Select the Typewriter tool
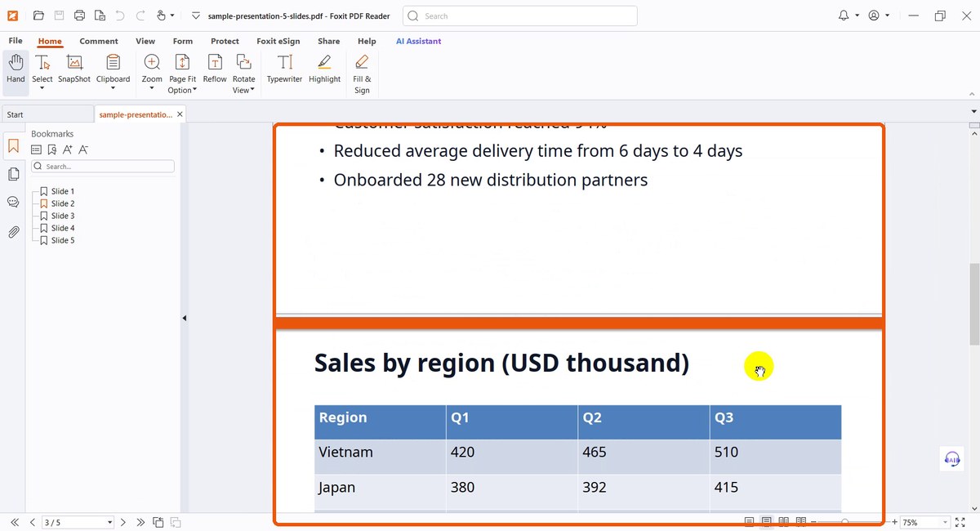 click(x=284, y=69)
